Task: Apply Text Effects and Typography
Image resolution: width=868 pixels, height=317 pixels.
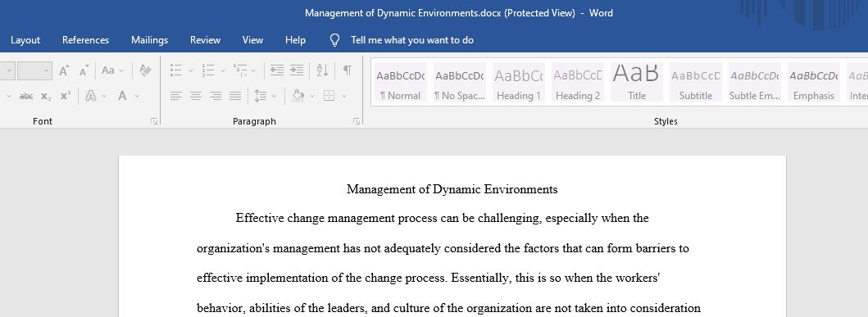Action: [91, 97]
